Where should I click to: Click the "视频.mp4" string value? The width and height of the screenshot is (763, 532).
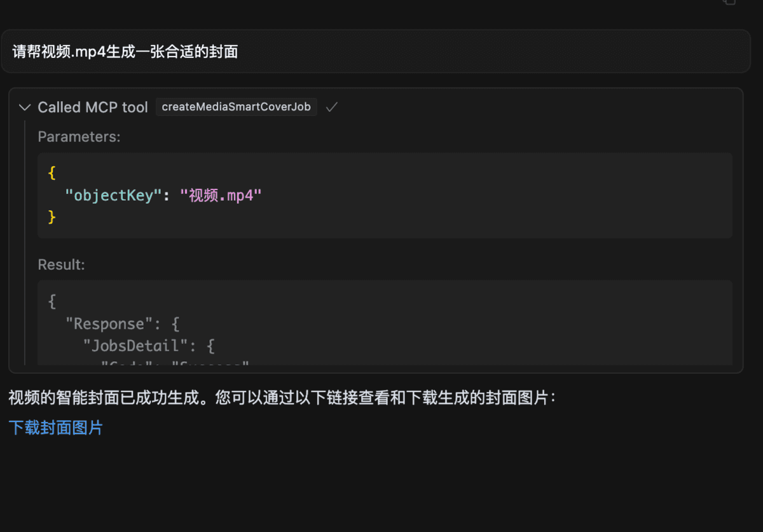[221, 195]
